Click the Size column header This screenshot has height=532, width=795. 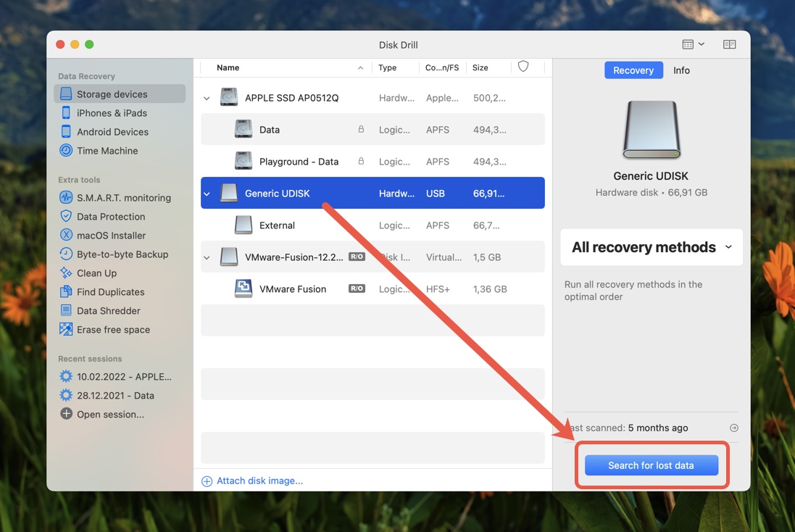pyautogui.click(x=480, y=67)
